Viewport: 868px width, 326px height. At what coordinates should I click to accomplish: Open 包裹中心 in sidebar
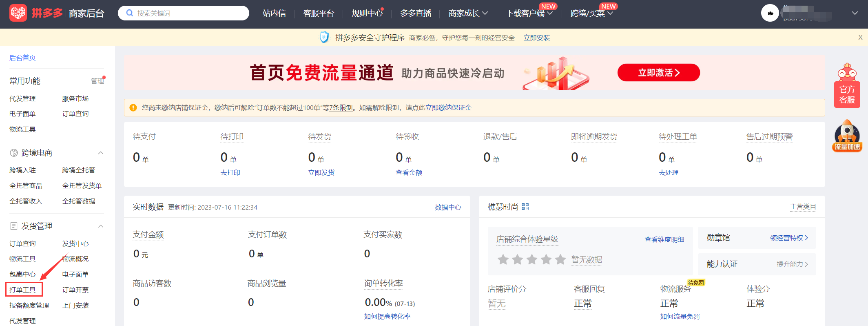tap(22, 274)
